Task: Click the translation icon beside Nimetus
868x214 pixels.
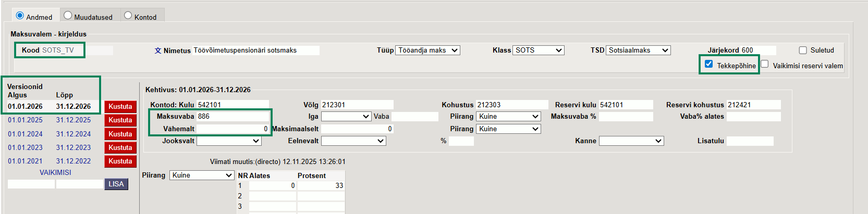Action: pos(158,51)
